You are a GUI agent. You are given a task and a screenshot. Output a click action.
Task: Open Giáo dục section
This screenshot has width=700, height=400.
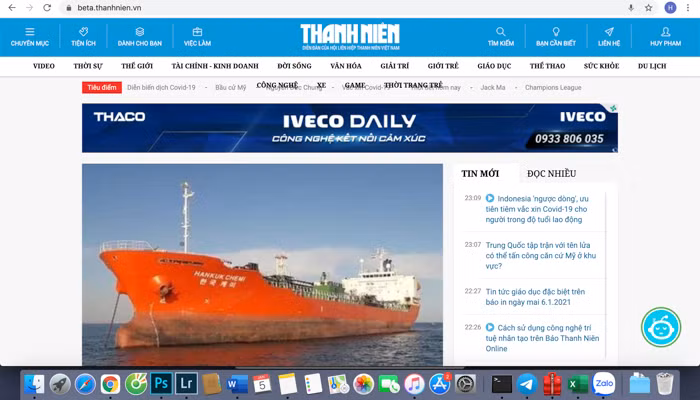(494, 66)
